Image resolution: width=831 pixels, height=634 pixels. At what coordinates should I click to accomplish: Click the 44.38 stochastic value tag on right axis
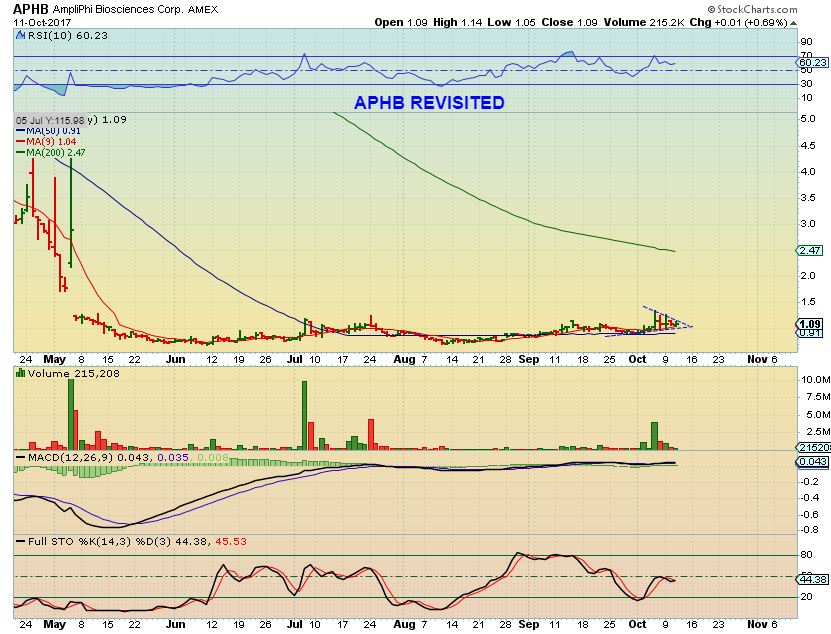tap(812, 579)
